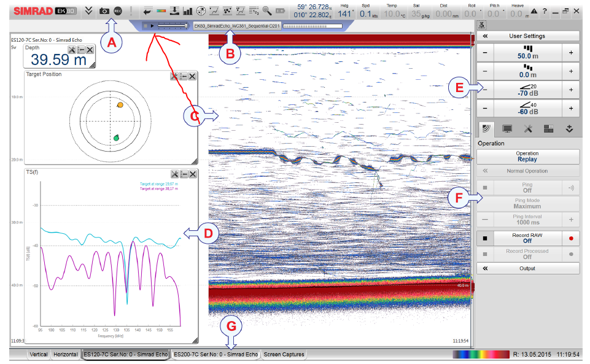Open Depth pane setup wrench icon
The width and height of the screenshot is (590, 364).
tap(72, 50)
